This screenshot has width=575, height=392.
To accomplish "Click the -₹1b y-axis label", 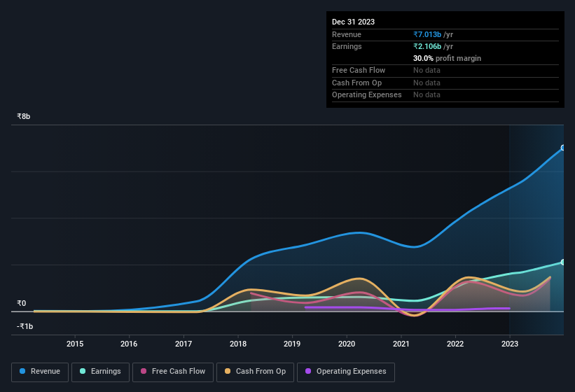I will click(x=25, y=326).
